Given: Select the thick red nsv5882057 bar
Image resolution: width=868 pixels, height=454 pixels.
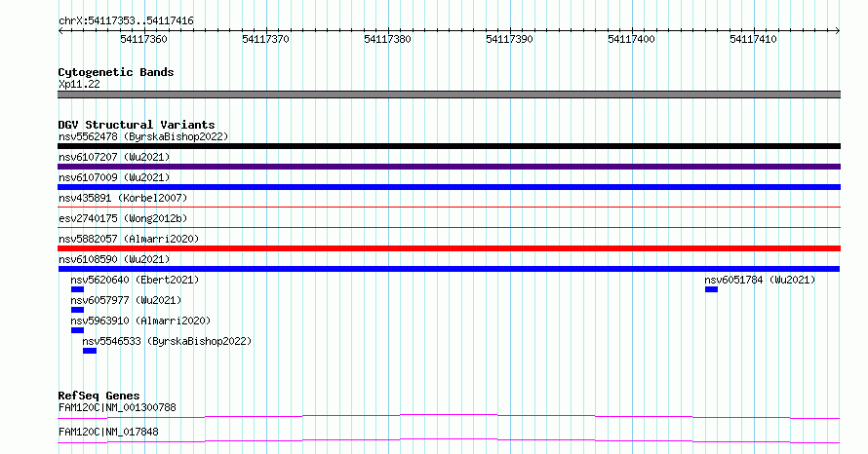Looking at the screenshot, I should (x=449, y=248).
